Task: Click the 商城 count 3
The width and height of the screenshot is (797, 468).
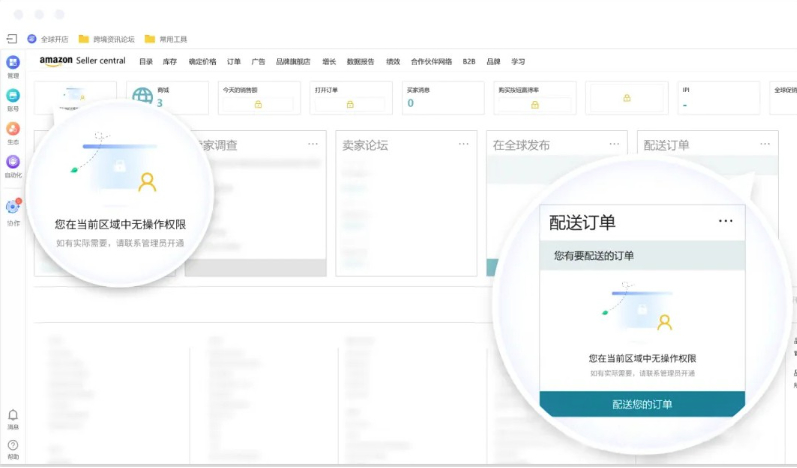Action: pos(160,103)
